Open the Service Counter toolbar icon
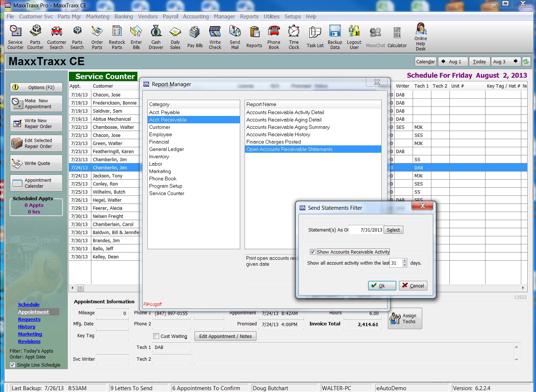 (x=15, y=37)
